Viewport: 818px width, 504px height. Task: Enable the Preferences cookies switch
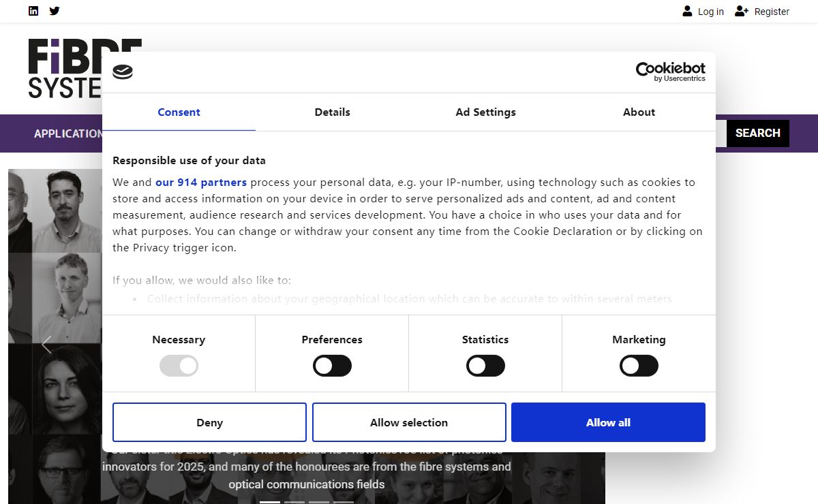332,366
